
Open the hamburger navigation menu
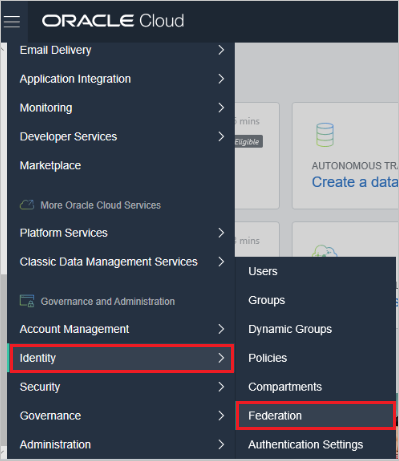tap(12, 22)
